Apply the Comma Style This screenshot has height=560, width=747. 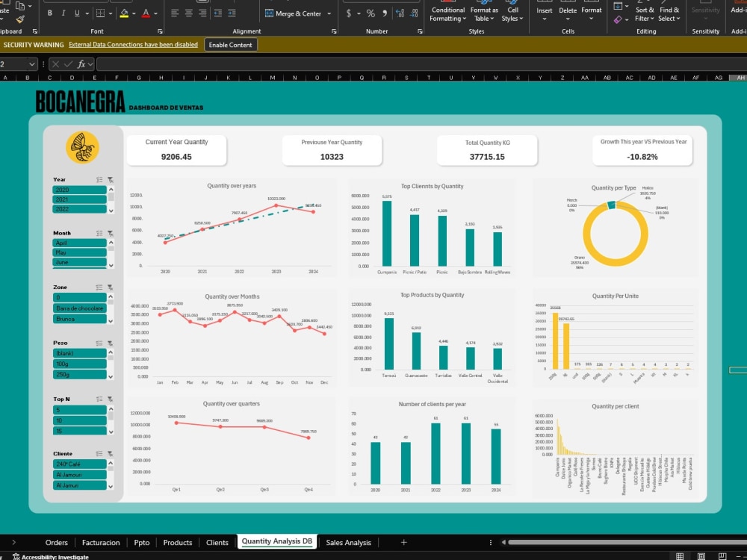(x=385, y=13)
